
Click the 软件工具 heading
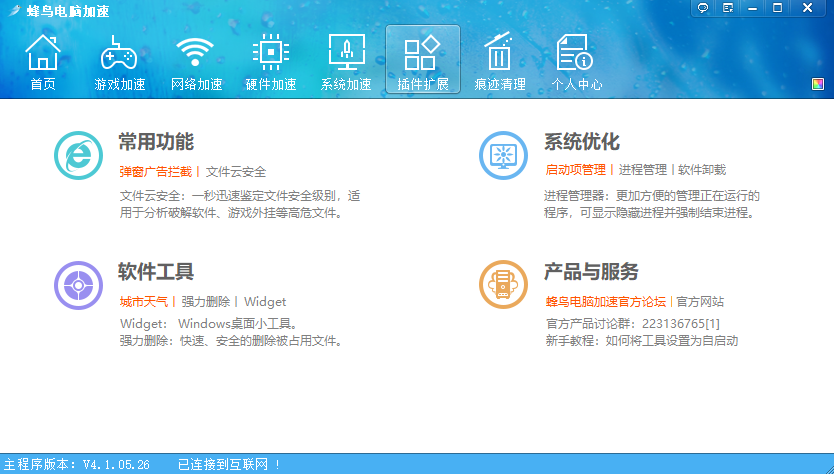point(156,271)
